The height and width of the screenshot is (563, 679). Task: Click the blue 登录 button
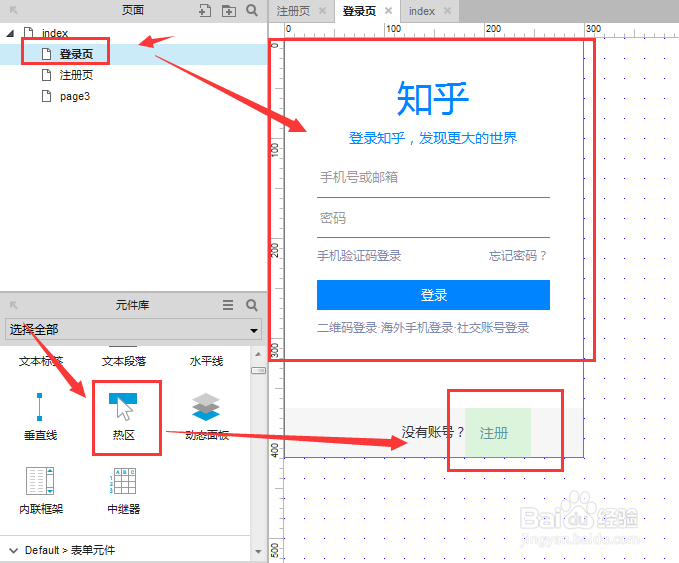point(433,295)
